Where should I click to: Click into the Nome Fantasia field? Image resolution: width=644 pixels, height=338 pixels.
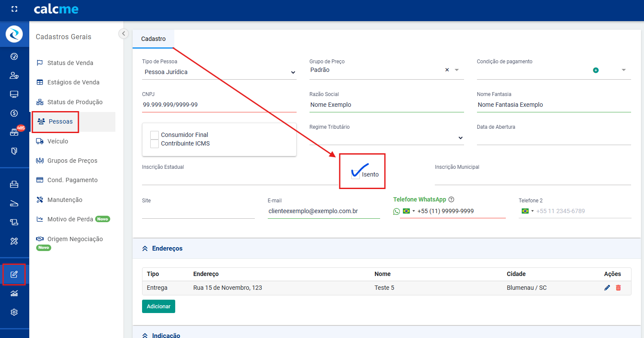(554, 105)
